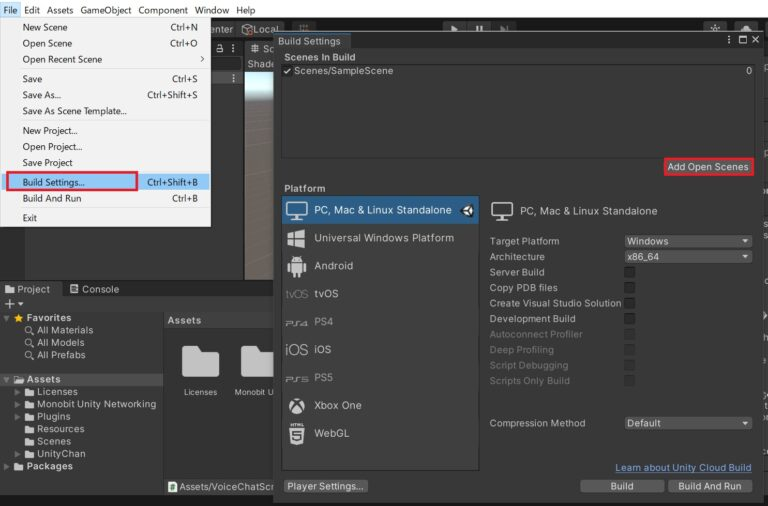Click the Pause button in the toolbar

(x=479, y=28)
